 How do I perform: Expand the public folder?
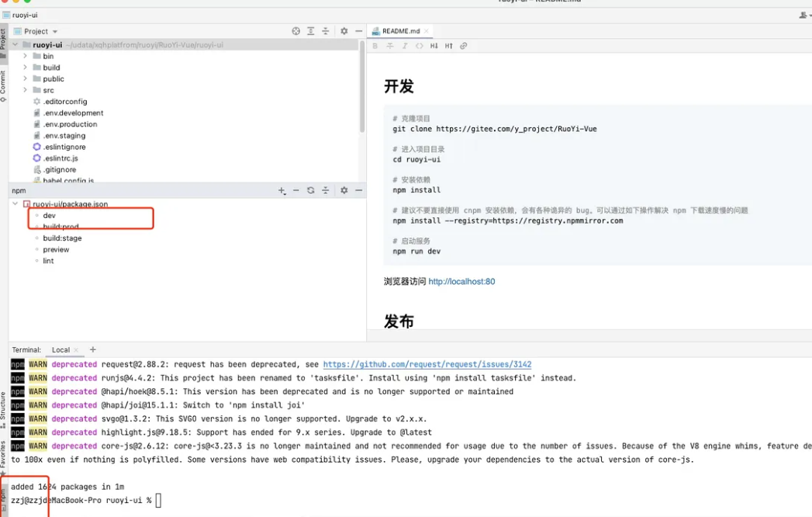pyautogui.click(x=25, y=79)
